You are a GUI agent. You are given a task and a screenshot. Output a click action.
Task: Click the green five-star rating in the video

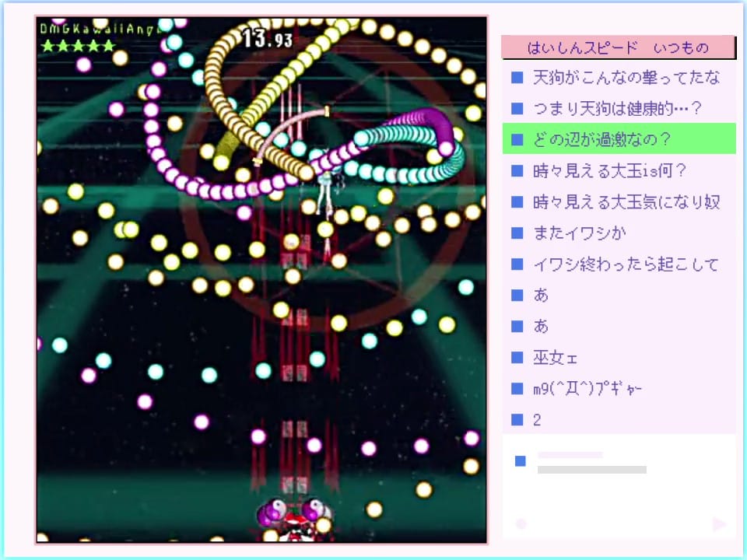pyautogui.click(x=78, y=46)
